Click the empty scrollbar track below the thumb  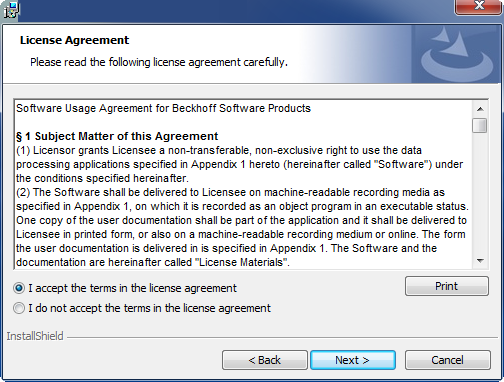click(480, 193)
